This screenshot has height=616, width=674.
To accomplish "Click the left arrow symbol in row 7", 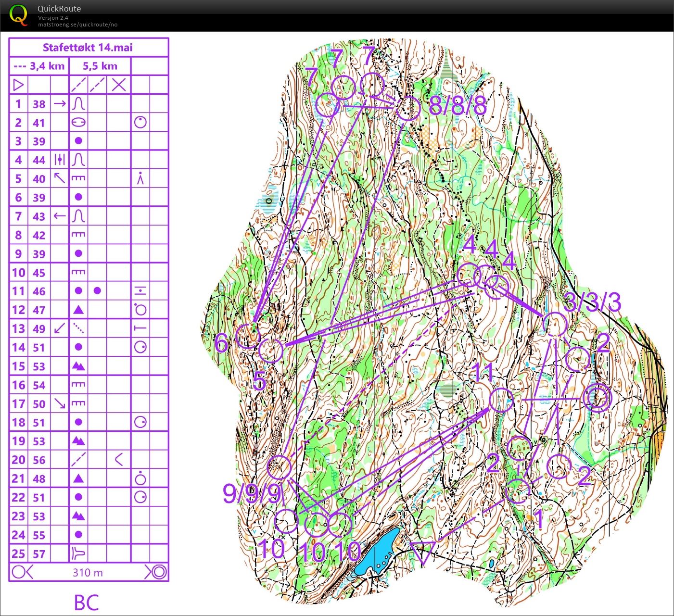I will pyautogui.click(x=60, y=216).
